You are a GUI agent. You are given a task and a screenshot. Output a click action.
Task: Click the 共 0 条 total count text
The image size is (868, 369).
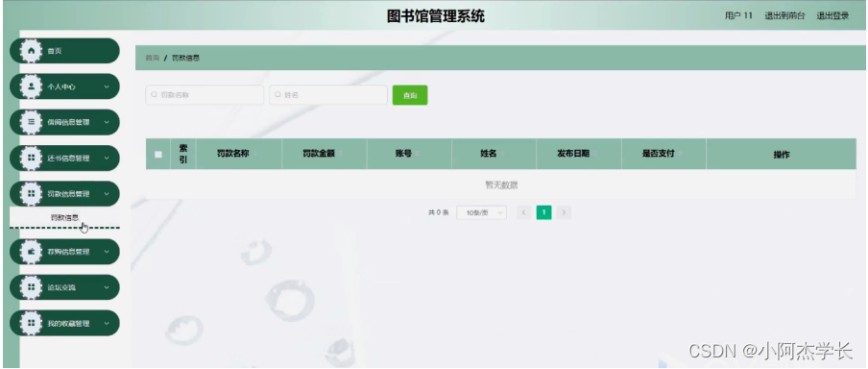(x=438, y=212)
